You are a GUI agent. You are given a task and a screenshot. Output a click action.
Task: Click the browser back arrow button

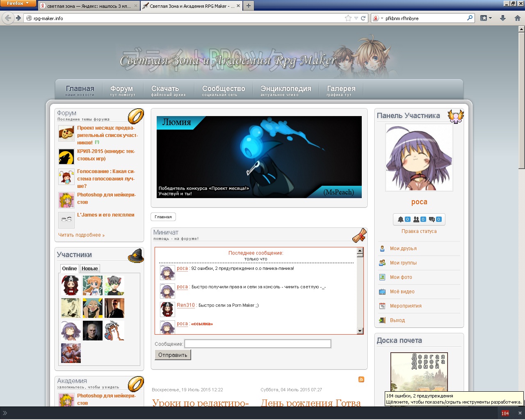(x=8, y=18)
